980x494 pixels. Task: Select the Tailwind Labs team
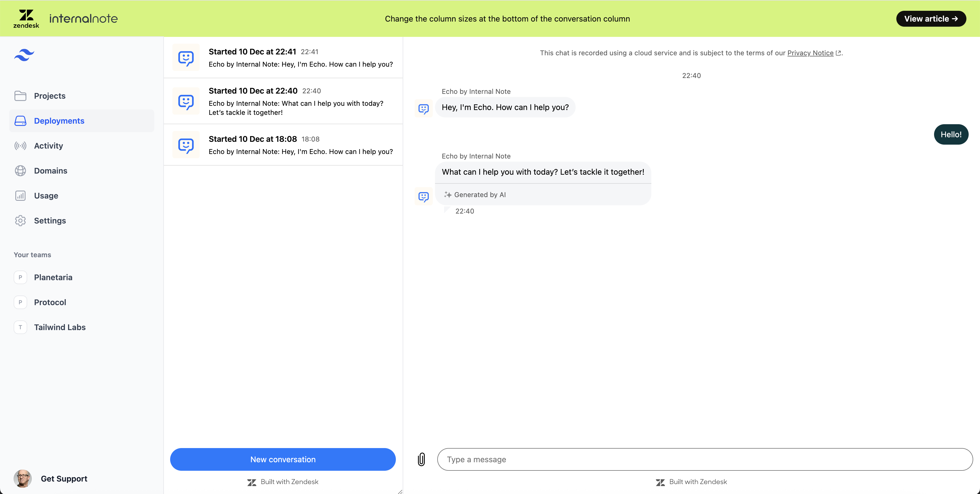[x=59, y=327]
